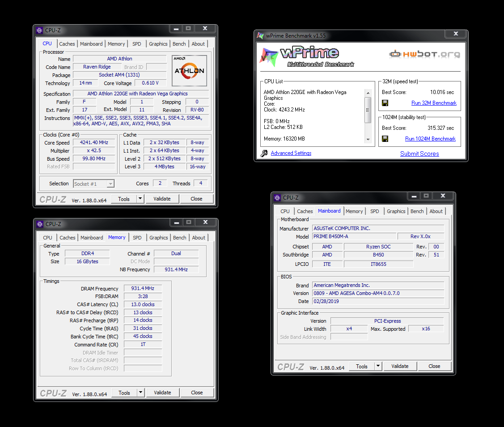Screen dimensions: 504x427
Task: Select Bench tab in the Mainboard CPU-Z window
Action: (x=417, y=211)
